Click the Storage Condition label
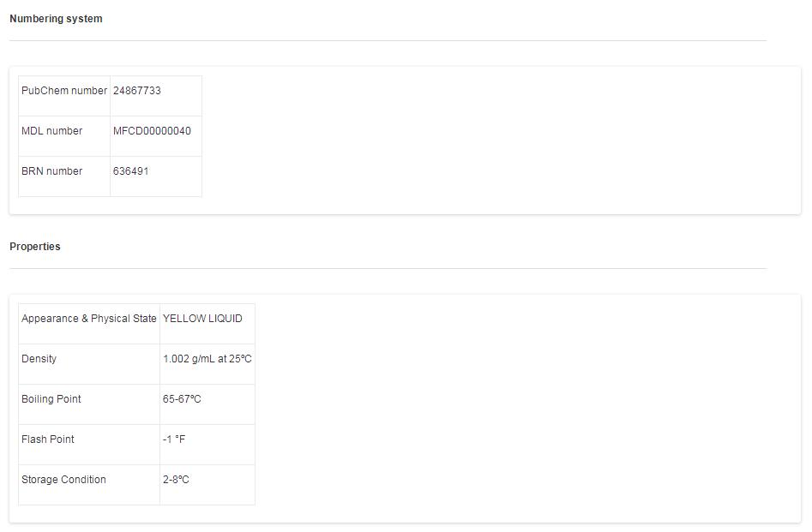 [x=64, y=480]
